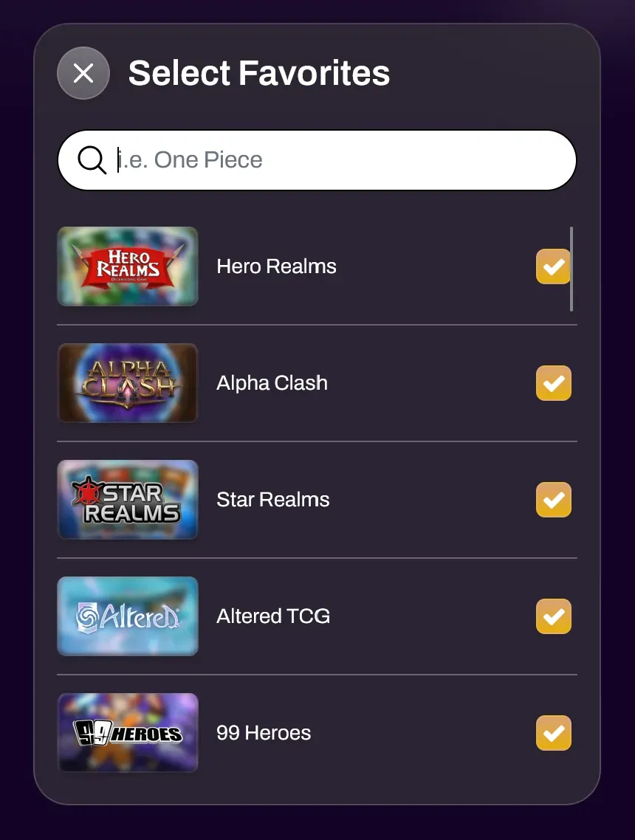The width and height of the screenshot is (635, 840).
Task: Focus the favorites search input field
Action: 340,160
